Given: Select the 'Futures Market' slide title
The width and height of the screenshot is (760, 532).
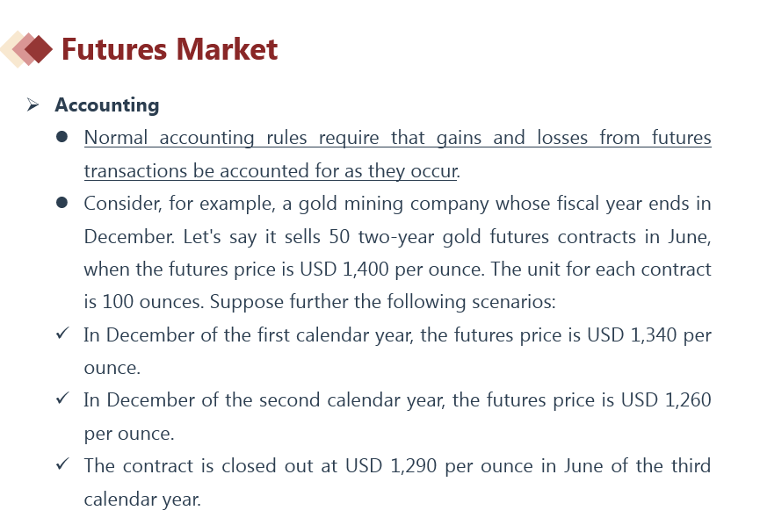Looking at the screenshot, I should 170,49.
